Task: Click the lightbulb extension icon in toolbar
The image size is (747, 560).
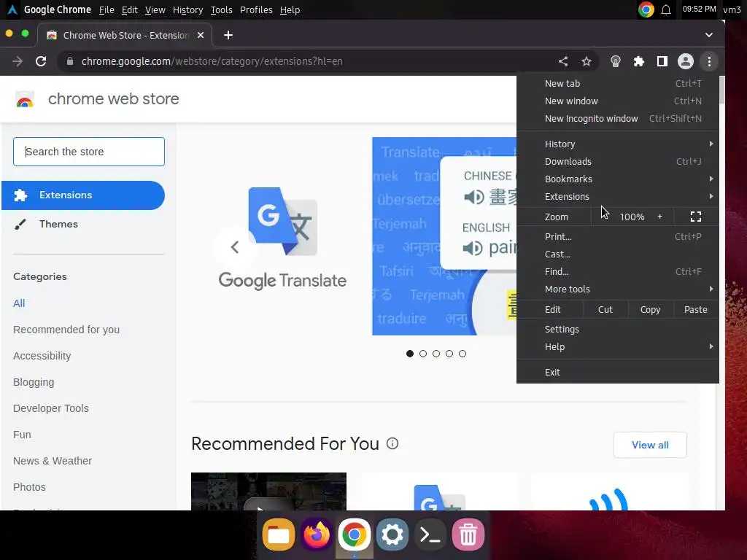Action: click(616, 61)
